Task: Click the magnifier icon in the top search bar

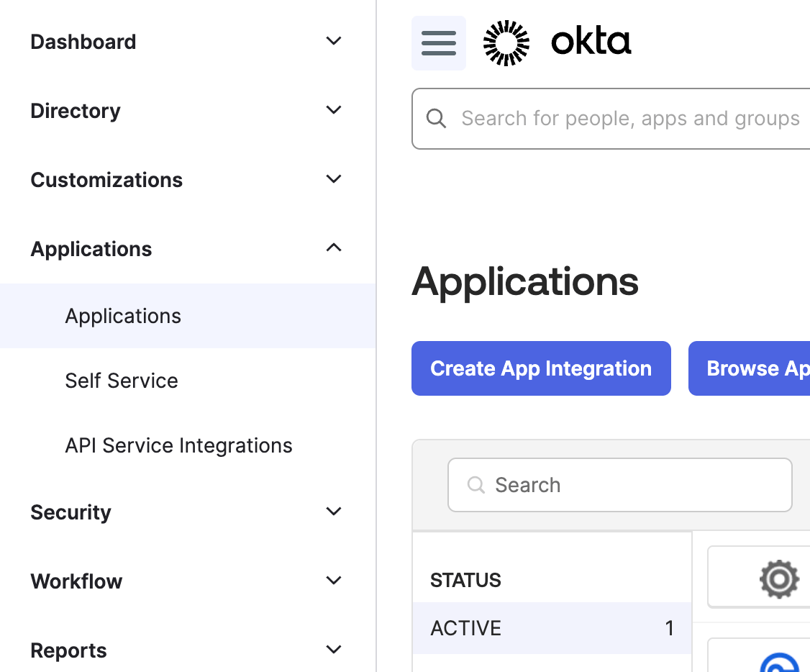Action: tap(436, 118)
